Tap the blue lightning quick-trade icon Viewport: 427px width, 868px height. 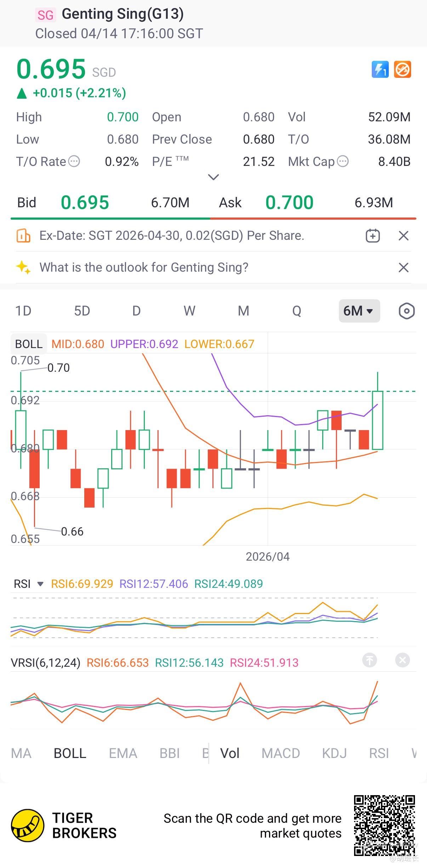click(x=380, y=69)
